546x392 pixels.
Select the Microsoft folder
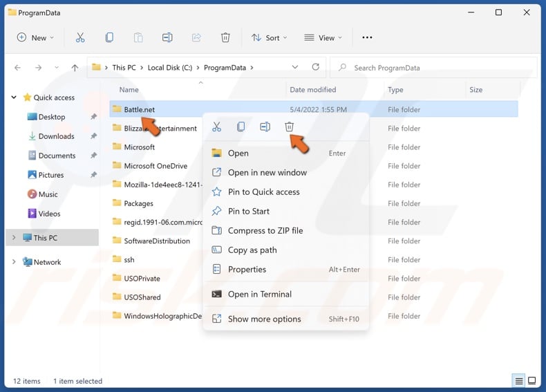pyautogui.click(x=140, y=147)
